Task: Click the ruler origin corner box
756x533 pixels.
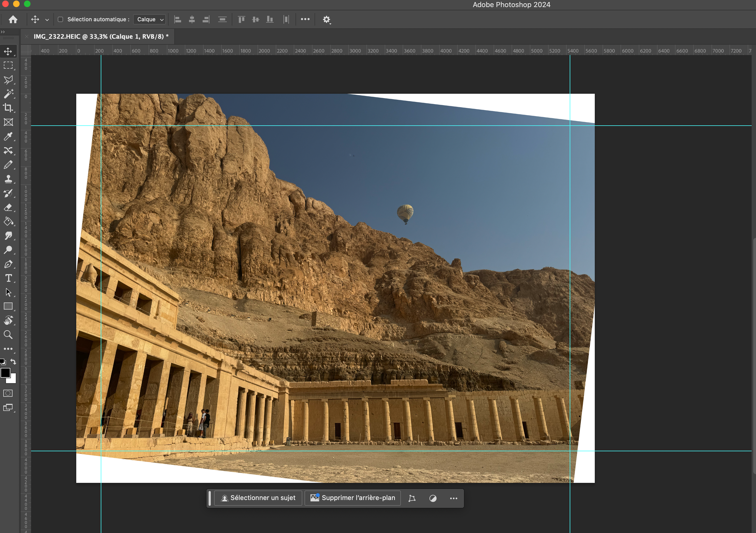Action: 26,50
